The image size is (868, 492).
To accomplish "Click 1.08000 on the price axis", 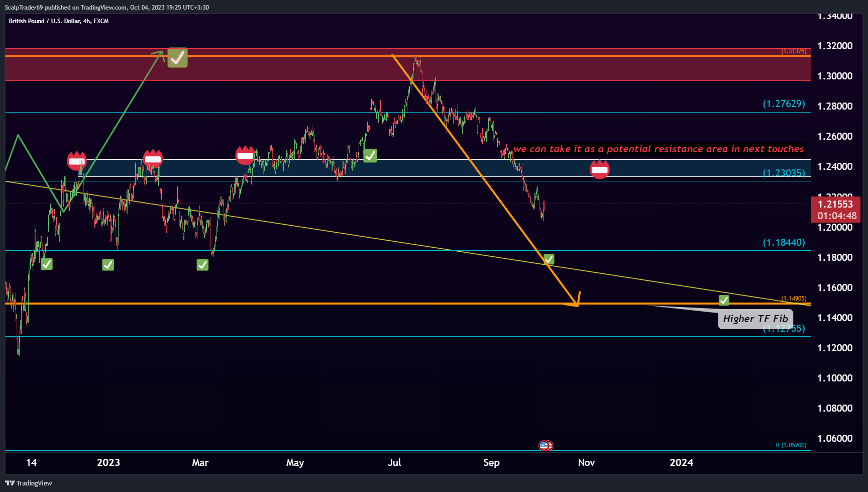I will pos(835,408).
